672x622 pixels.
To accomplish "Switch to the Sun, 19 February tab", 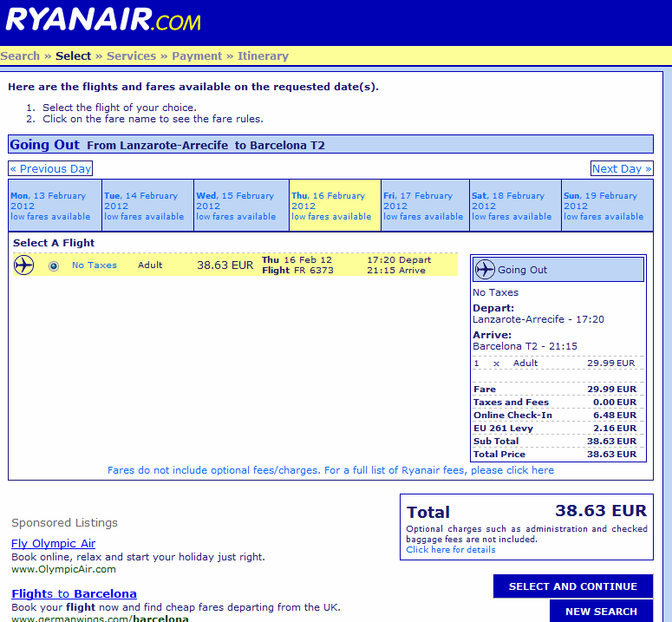I will tap(608, 206).
